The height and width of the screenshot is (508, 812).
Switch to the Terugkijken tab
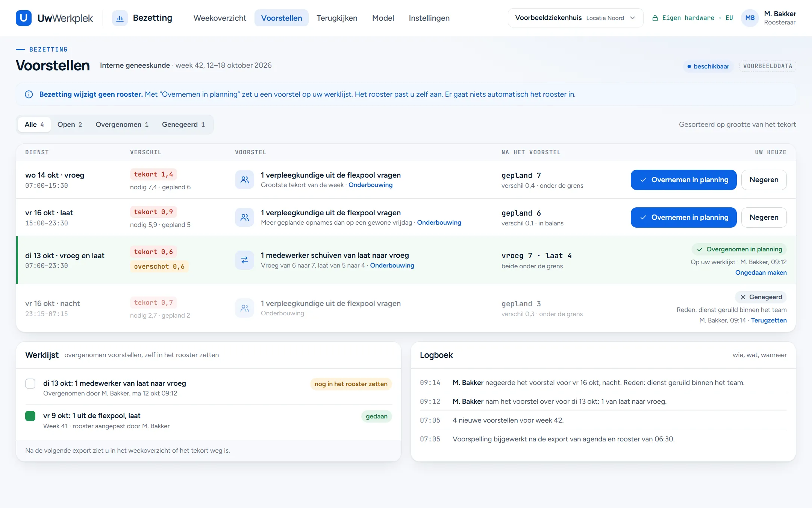337,18
